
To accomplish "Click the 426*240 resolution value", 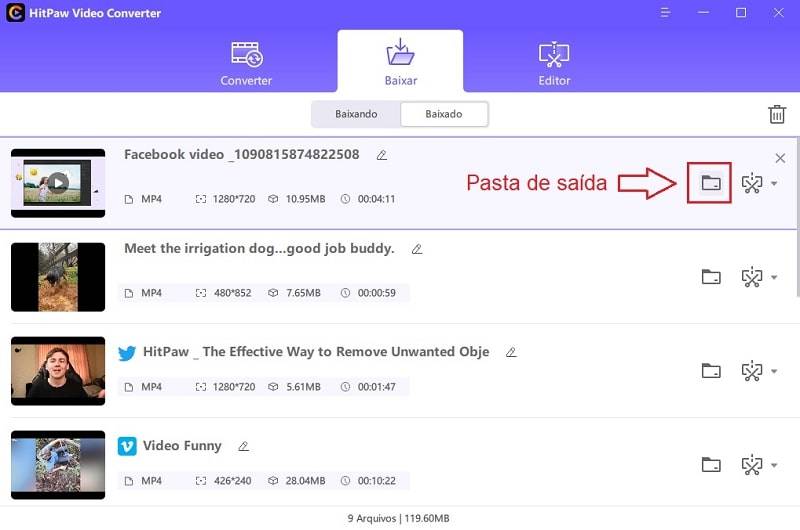I will tap(233, 481).
